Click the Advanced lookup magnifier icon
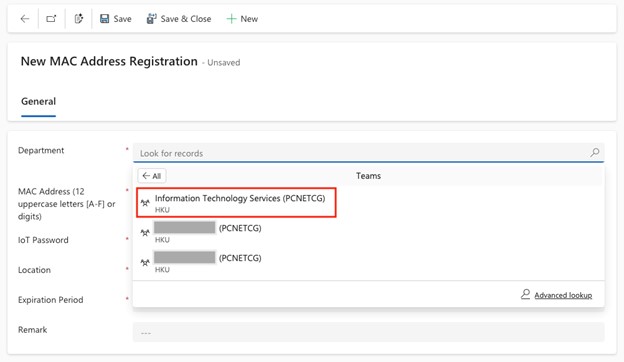Image resolution: width=624 pixels, height=362 pixels. coord(525,294)
